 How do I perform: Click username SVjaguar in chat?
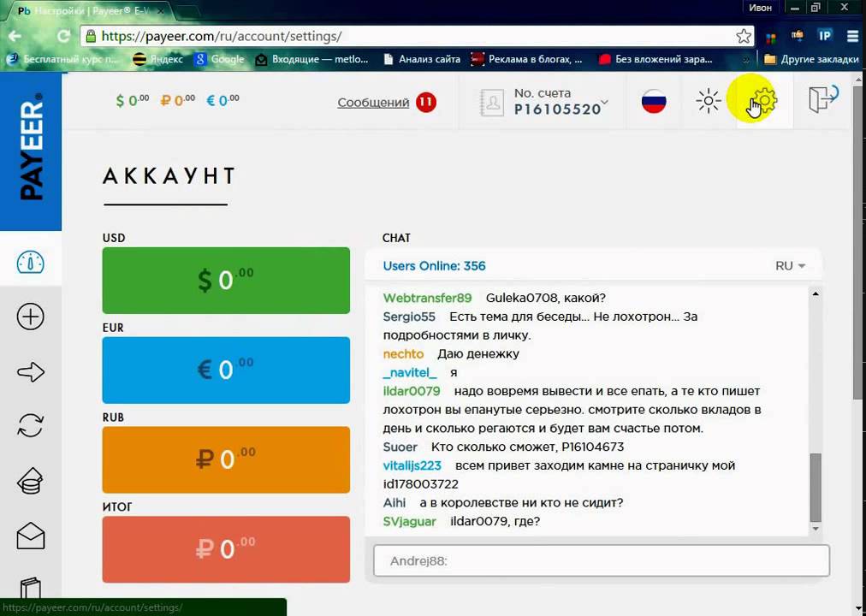click(409, 522)
